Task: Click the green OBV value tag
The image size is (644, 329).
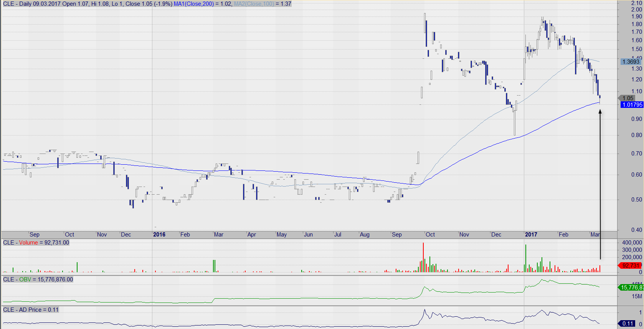Action: (631, 288)
